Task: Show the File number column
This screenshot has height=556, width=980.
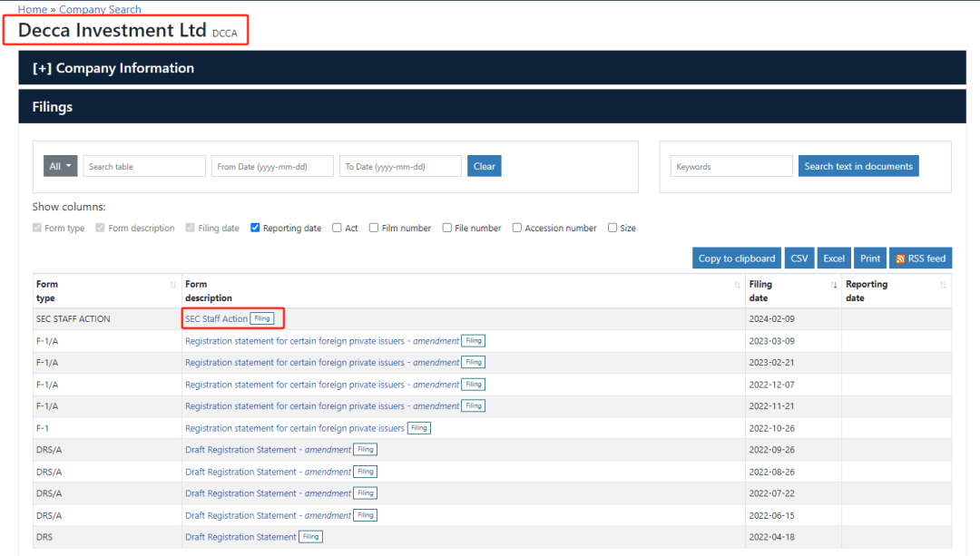Action: click(446, 228)
